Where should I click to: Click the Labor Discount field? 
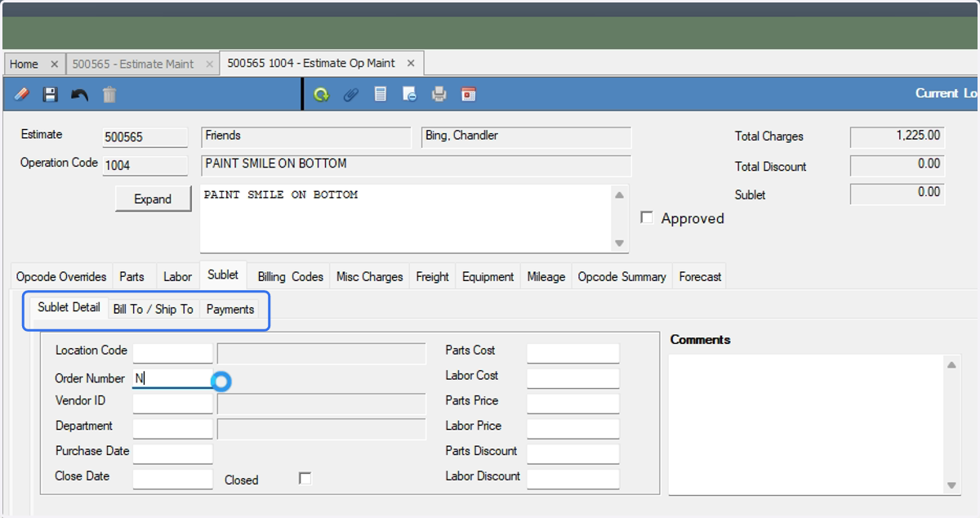pyautogui.click(x=572, y=479)
